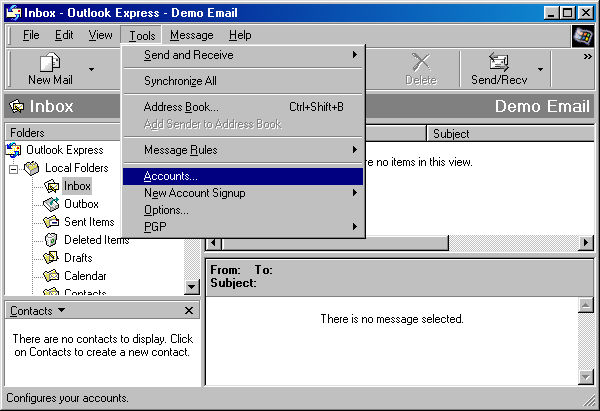Click the Inbox folder icon in tree

point(51,186)
